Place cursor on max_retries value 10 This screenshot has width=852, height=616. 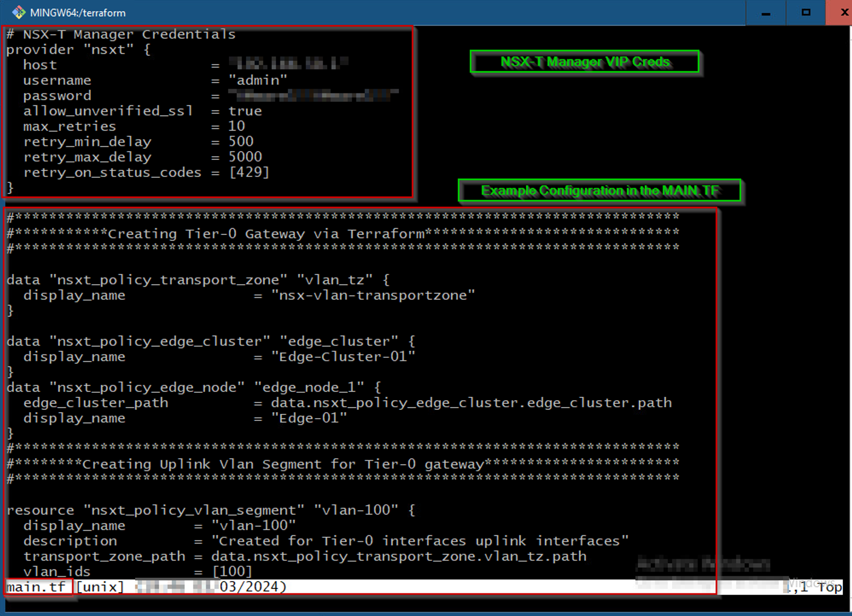click(236, 126)
